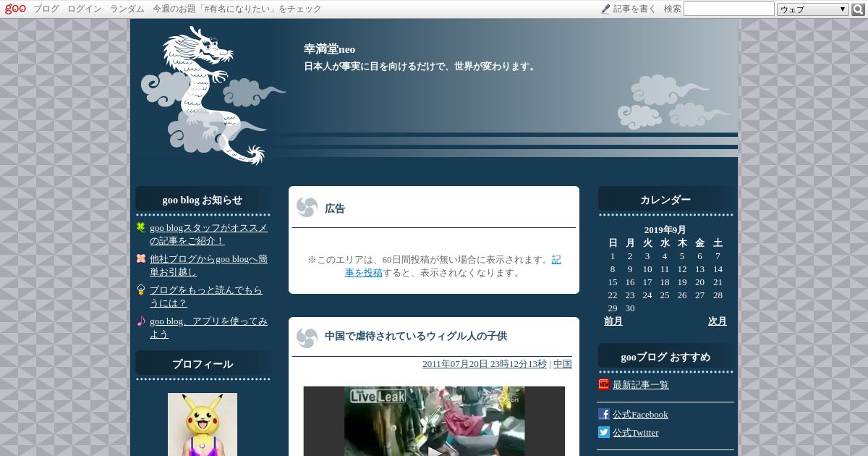Open article 中国で虐待されているウィグル人の子供
868x456 pixels.
point(416,337)
